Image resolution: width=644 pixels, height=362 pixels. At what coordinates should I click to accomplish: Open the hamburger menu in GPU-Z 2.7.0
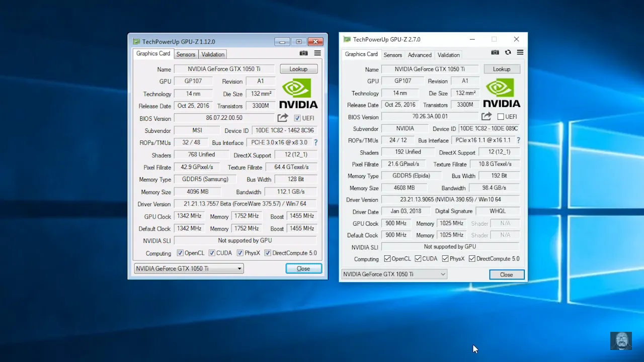[x=520, y=52]
